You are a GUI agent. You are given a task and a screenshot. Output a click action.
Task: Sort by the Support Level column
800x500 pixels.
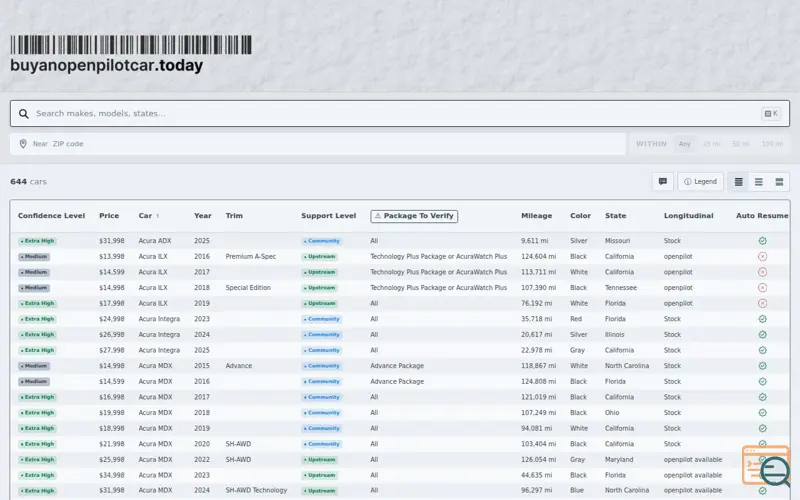tap(329, 216)
